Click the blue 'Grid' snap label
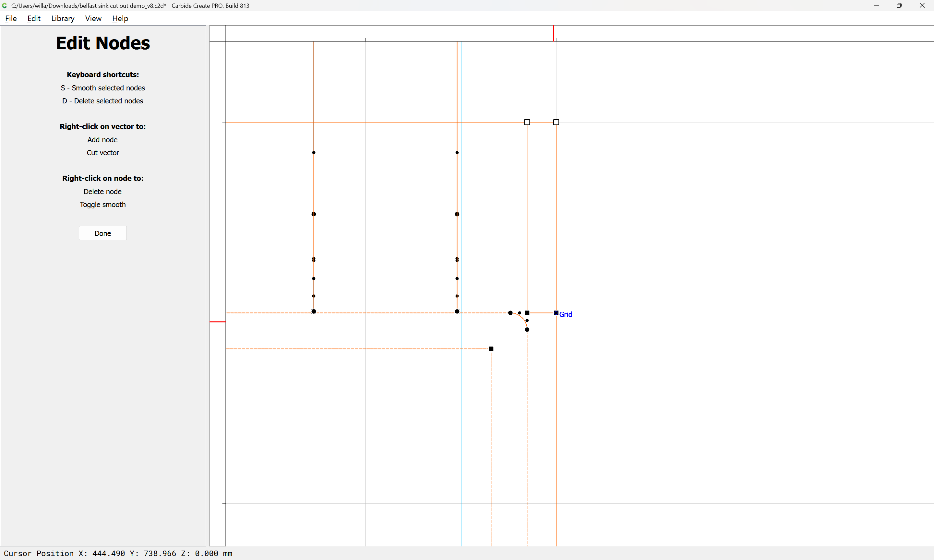The height and width of the screenshot is (560, 934). tap(566, 314)
